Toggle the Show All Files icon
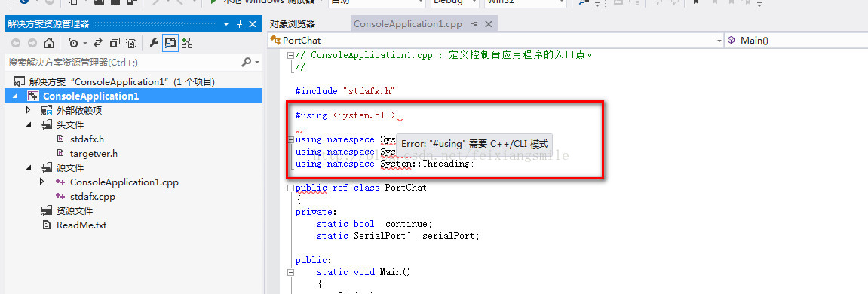This screenshot has height=294, width=868. point(131,43)
